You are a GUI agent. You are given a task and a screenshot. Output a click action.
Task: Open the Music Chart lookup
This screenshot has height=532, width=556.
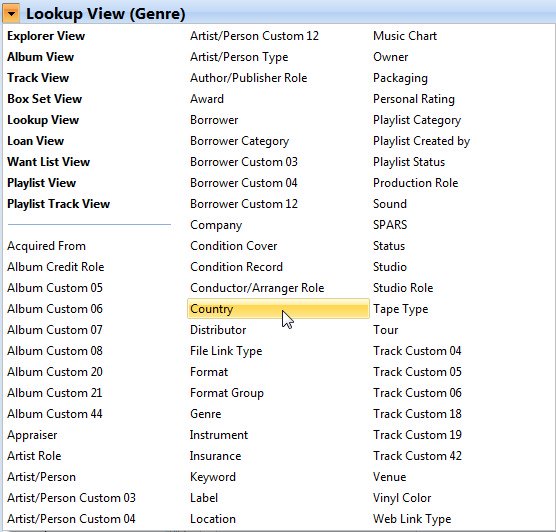pyautogui.click(x=405, y=36)
